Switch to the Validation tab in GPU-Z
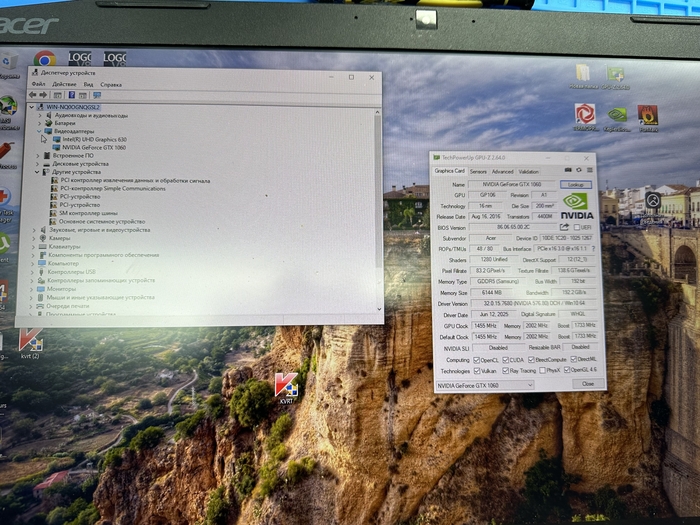 (529, 171)
